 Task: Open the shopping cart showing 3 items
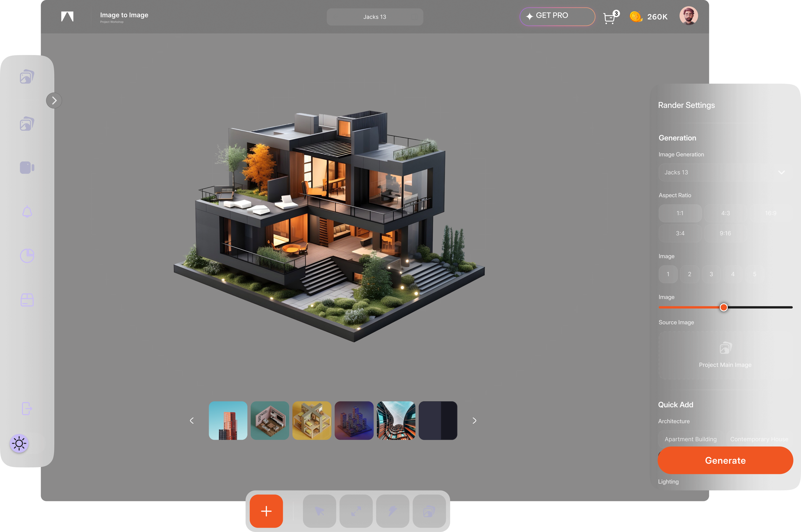610,18
